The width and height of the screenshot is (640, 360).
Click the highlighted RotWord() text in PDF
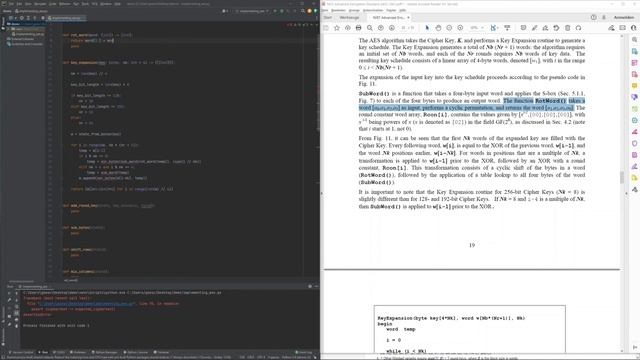[551, 101]
